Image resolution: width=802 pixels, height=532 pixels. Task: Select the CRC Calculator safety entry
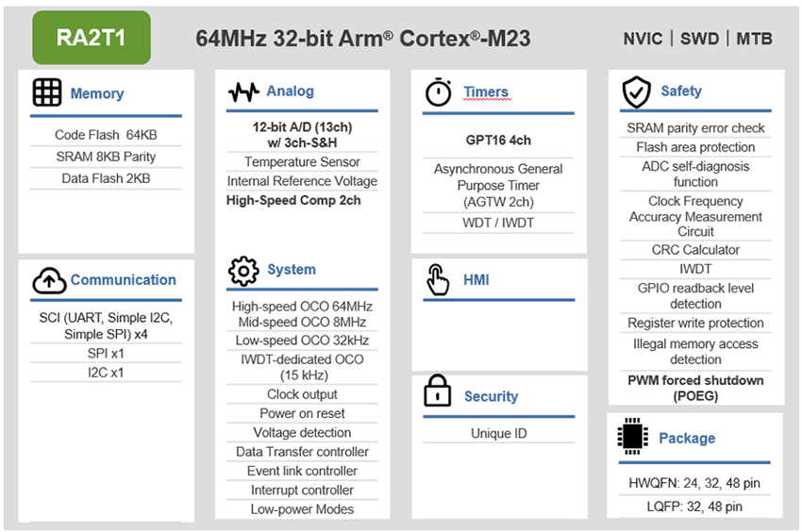pyautogui.click(x=695, y=250)
